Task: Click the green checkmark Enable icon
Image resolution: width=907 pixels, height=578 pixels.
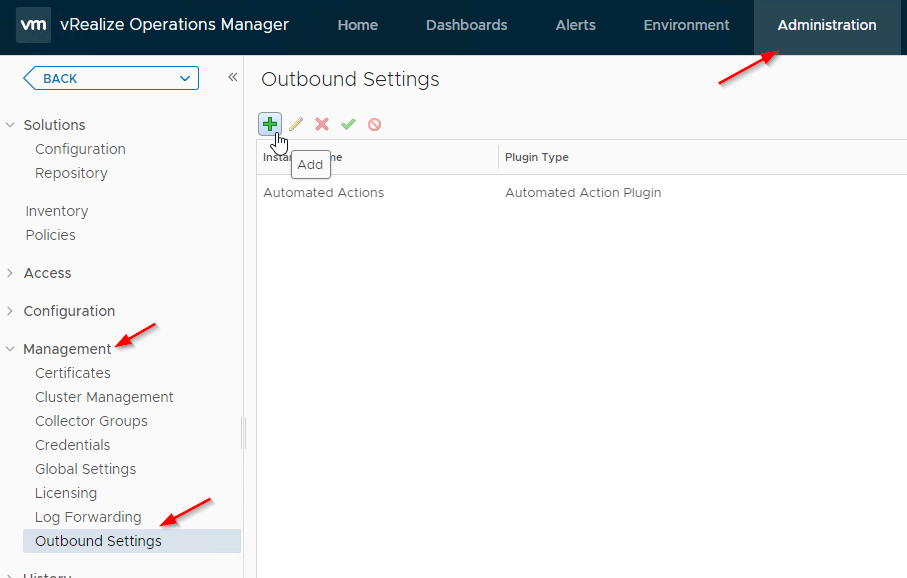Action: tap(348, 124)
